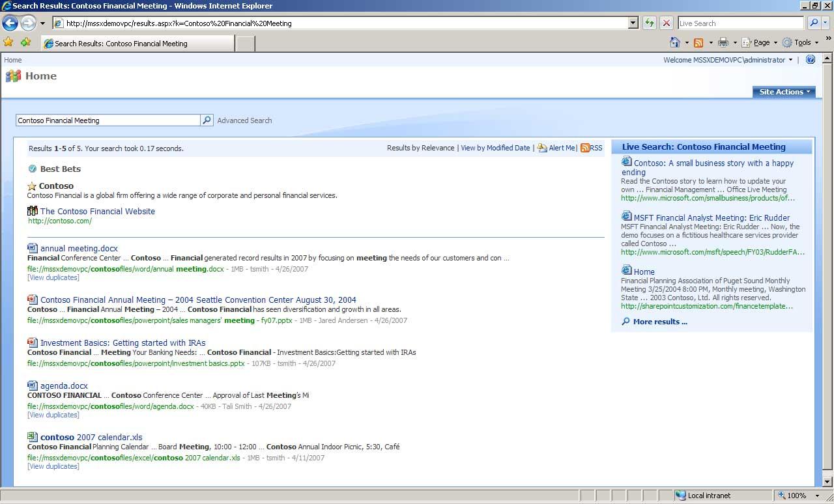This screenshot has width=834, height=504.
Task: Open the Site Actions dropdown
Action: click(x=784, y=92)
